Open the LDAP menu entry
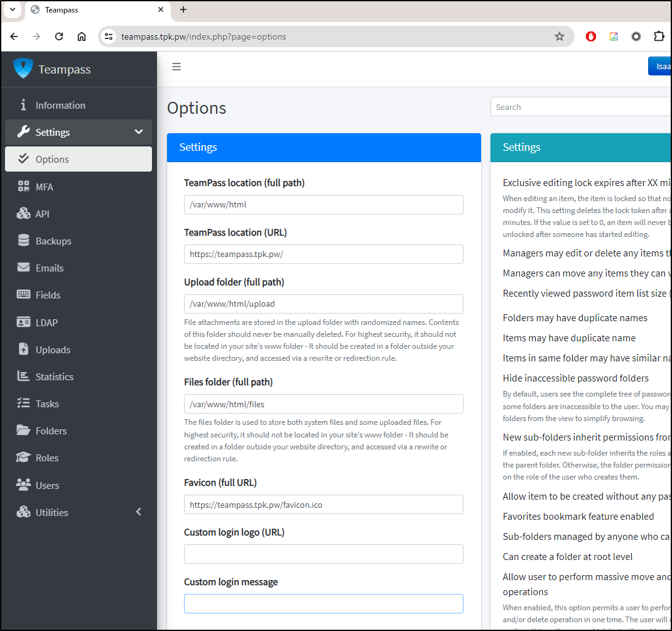The height and width of the screenshot is (631, 672). click(79, 322)
